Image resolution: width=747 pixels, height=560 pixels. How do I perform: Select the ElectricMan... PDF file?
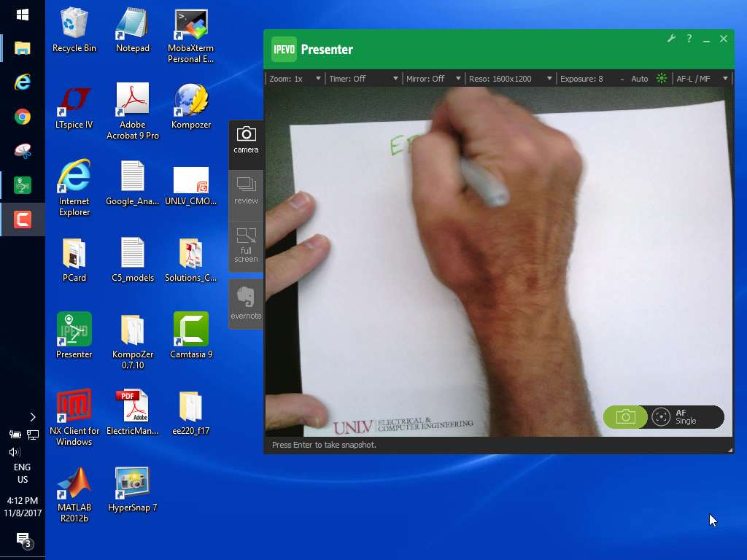[x=133, y=413]
